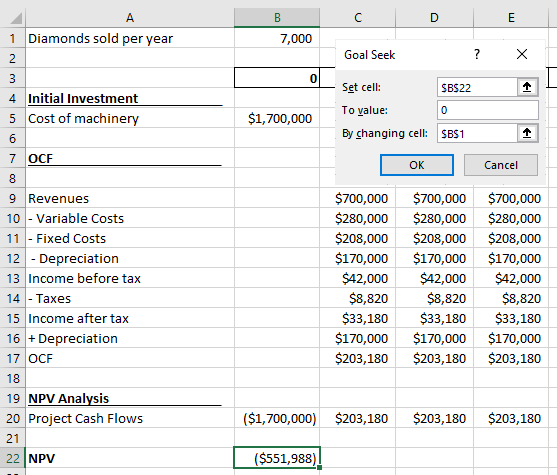Select the Initial Investment heading cell

click(130, 98)
